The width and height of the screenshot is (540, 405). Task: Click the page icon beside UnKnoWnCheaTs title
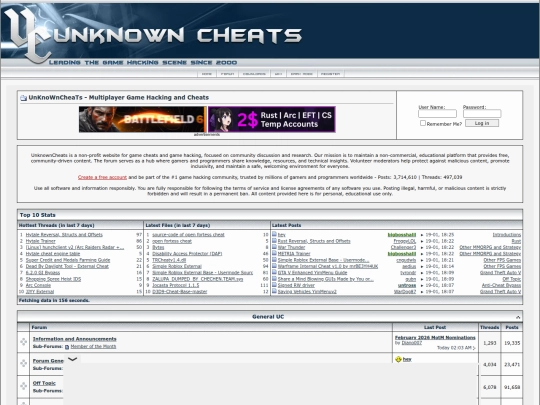click(23, 98)
